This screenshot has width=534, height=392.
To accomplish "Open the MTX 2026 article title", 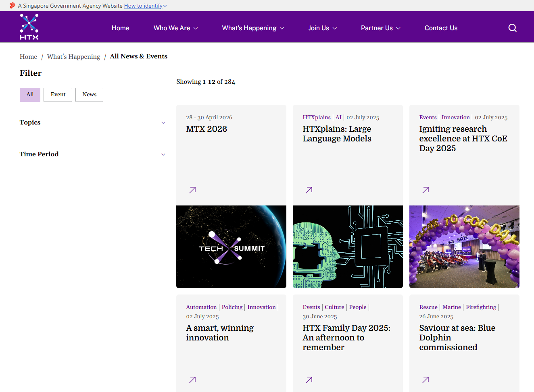I will point(207,129).
